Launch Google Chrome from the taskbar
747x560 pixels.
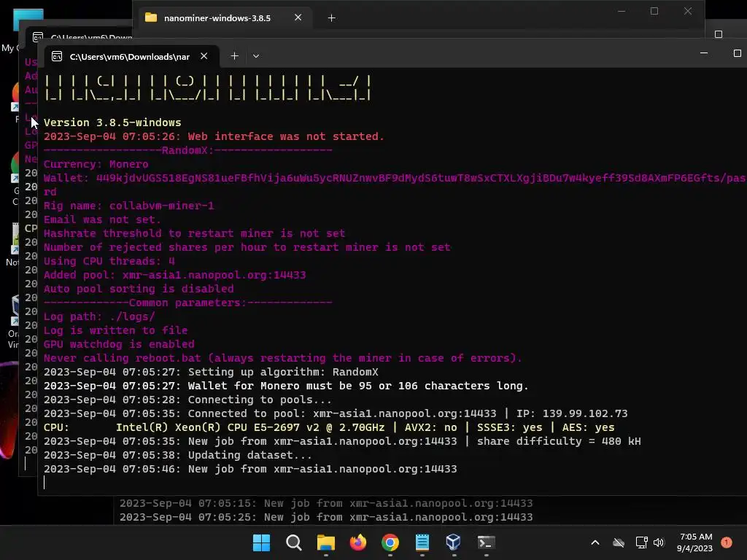click(390, 542)
